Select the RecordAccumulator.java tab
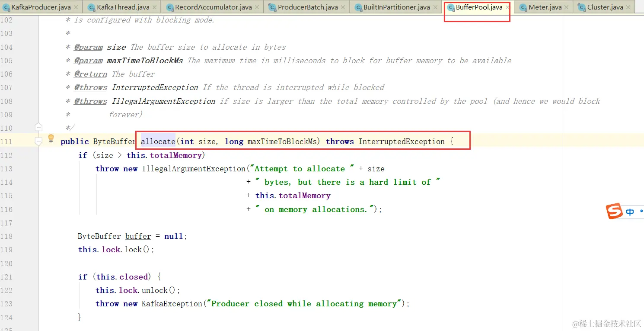644x331 pixels. [214, 7]
